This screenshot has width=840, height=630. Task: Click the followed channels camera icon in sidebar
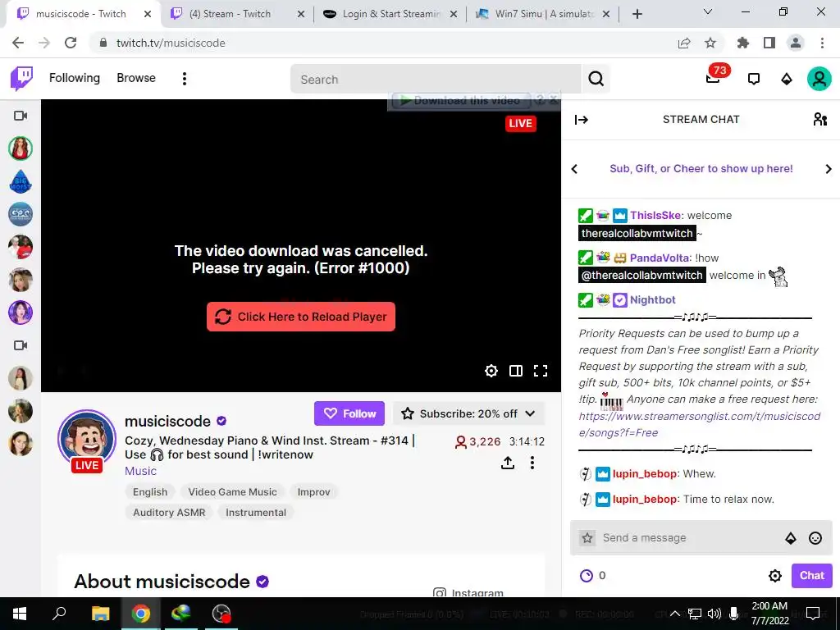click(x=21, y=116)
